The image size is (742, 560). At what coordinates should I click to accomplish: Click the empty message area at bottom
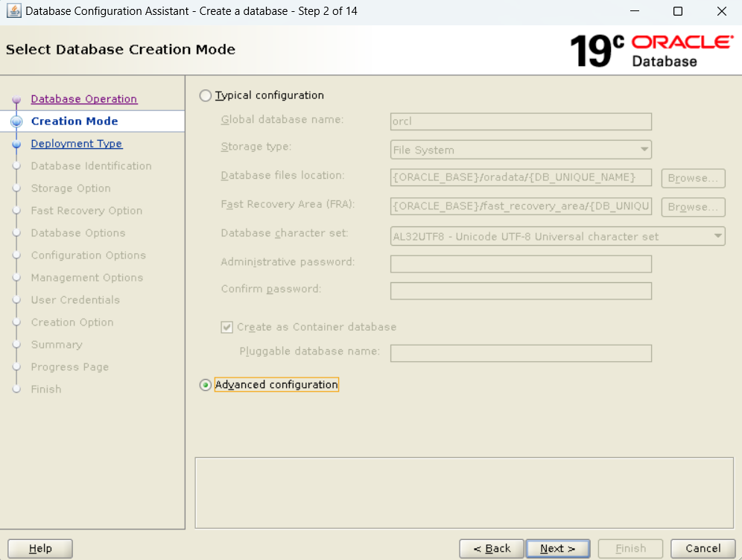point(464,493)
